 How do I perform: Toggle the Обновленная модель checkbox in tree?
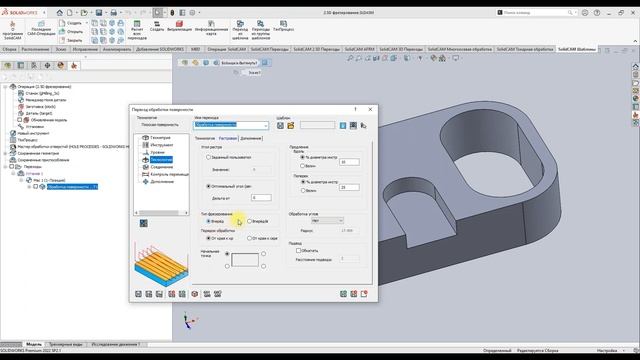[x=19, y=120]
